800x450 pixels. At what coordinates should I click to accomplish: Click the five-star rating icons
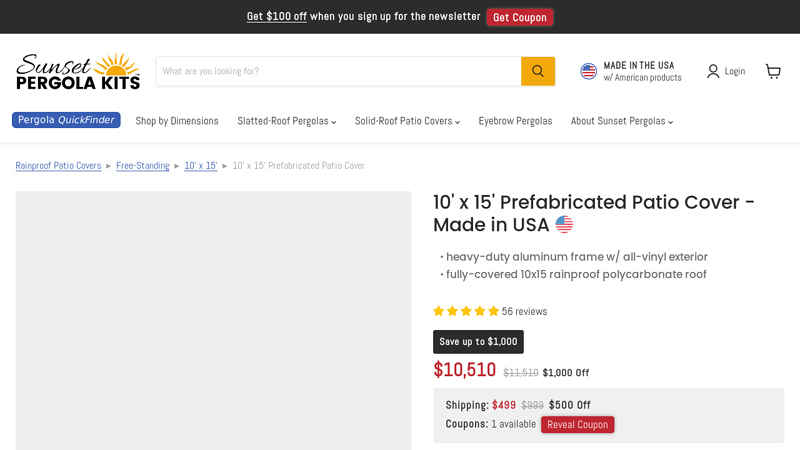click(466, 311)
